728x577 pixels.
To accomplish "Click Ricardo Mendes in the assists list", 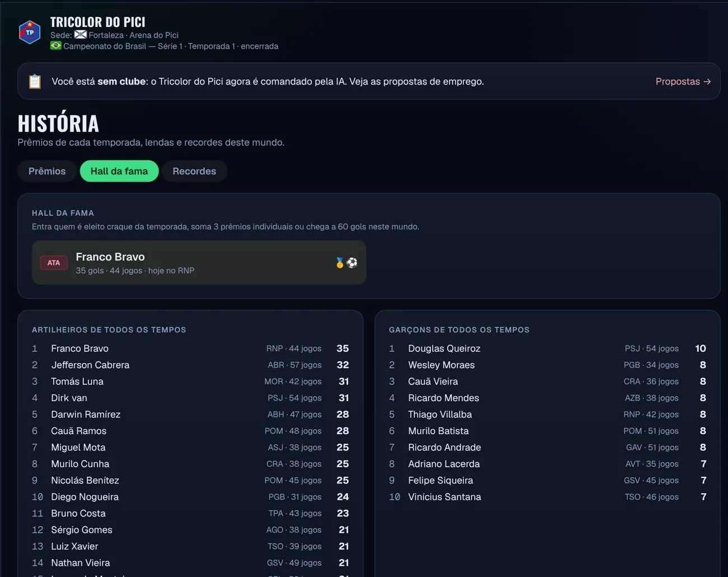I will 548,398.
